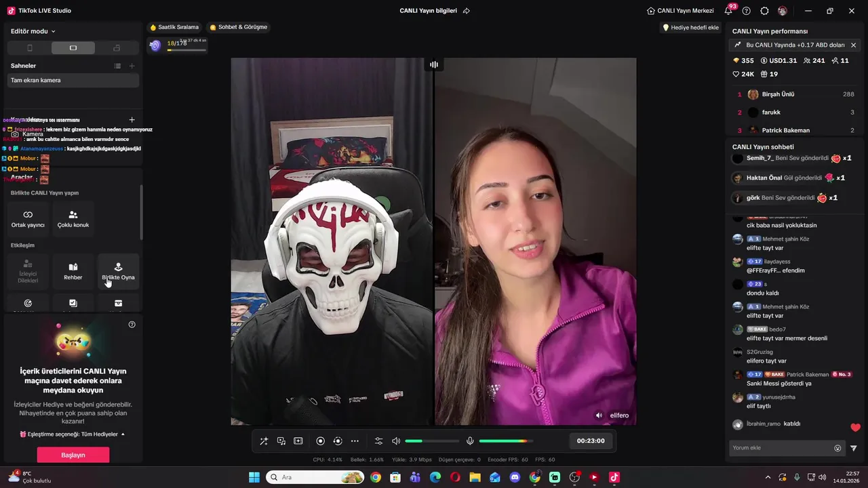This screenshot has height=488, width=868.
Task: Select Patrick Bakeman in ranking list
Action: coord(795,130)
